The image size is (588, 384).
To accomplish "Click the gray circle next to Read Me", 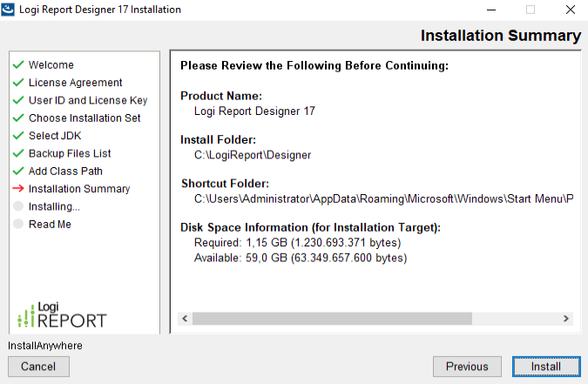I will click(x=17, y=225).
